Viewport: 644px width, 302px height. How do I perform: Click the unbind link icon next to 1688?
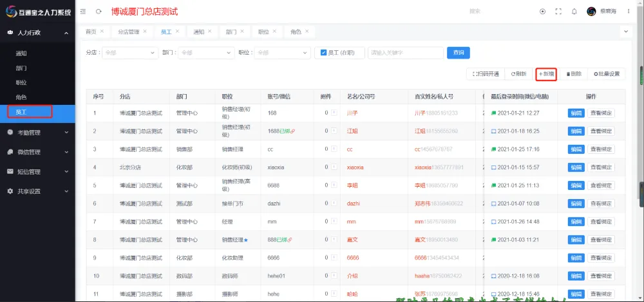[292, 131]
